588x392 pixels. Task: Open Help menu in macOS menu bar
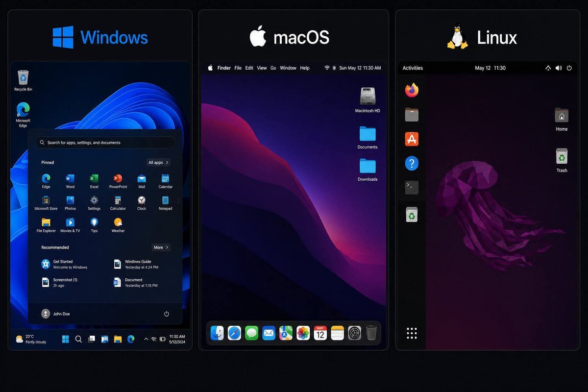(305, 68)
